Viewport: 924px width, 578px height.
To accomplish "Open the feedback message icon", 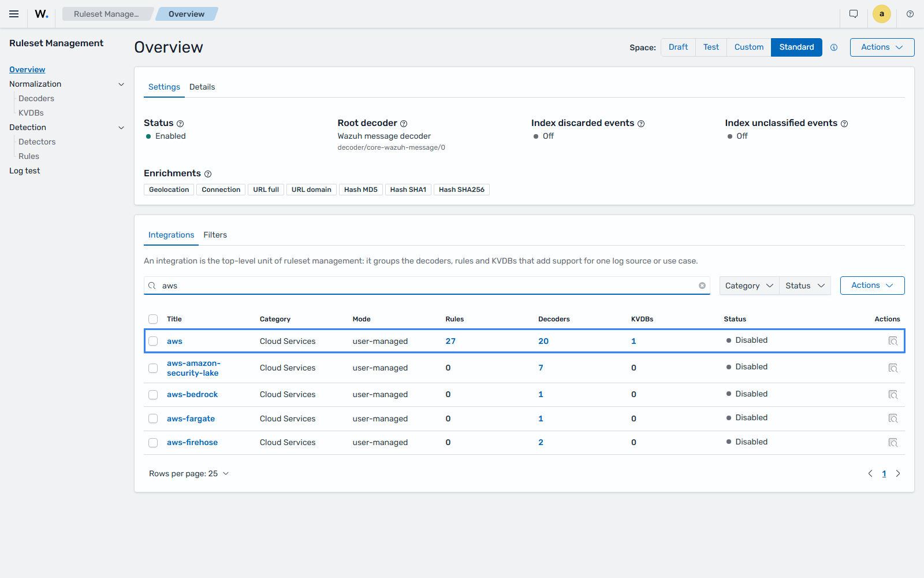I will click(x=854, y=14).
